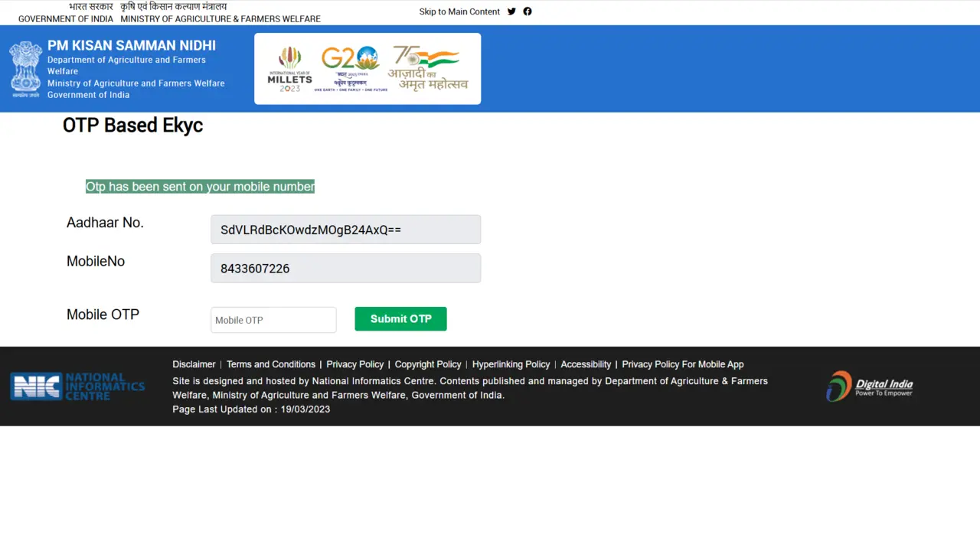Image resolution: width=980 pixels, height=551 pixels.
Task: Click the Aadhaar No. field
Action: click(345, 230)
